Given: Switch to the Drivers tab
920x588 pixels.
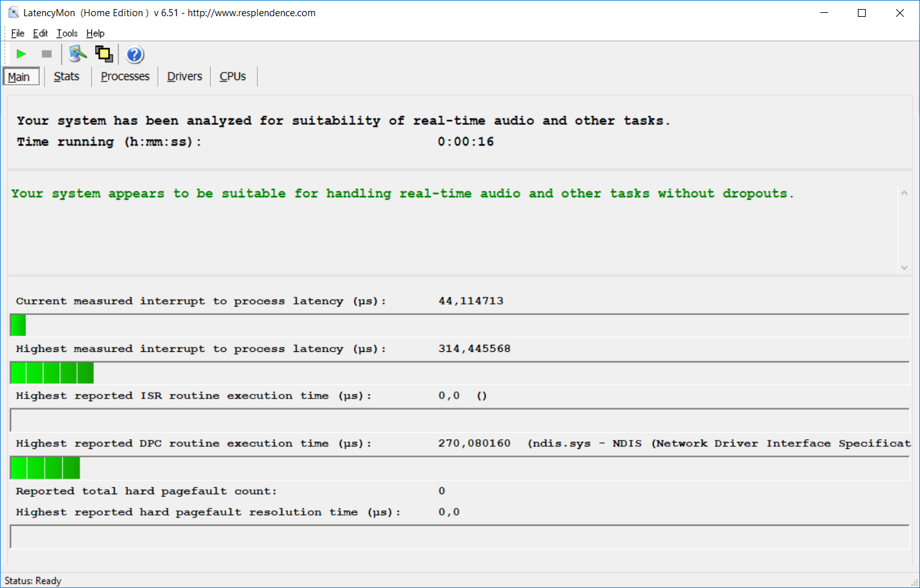Looking at the screenshot, I should point(184,76).
